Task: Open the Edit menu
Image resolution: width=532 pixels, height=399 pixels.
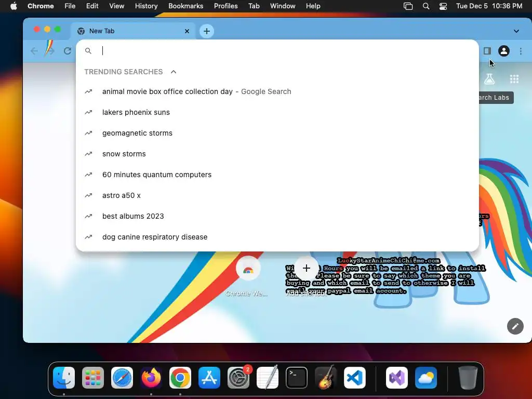Action: 92,6
